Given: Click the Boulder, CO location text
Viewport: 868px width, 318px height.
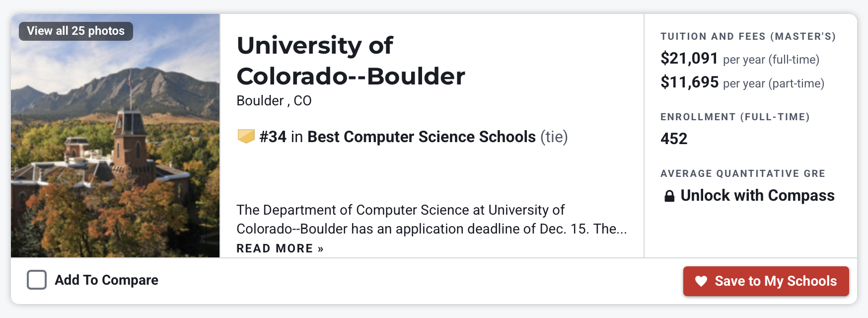Looking at the screenshot, I should click(x=274, y=101).
